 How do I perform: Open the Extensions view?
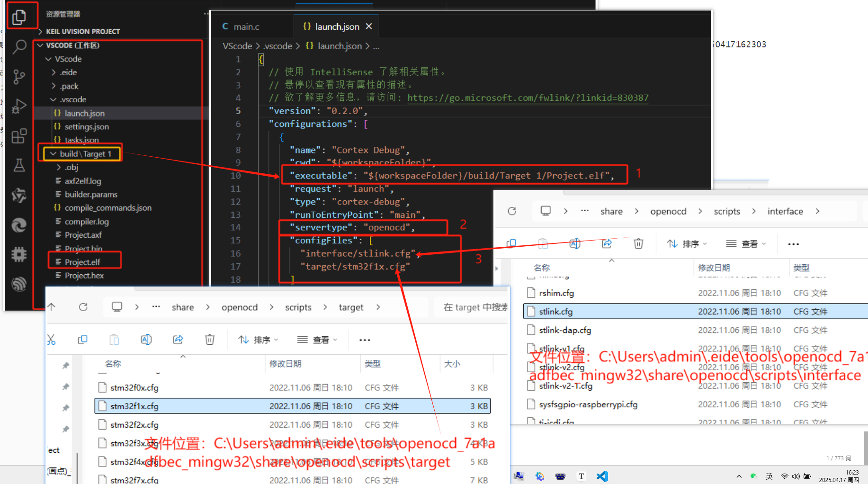19,136
